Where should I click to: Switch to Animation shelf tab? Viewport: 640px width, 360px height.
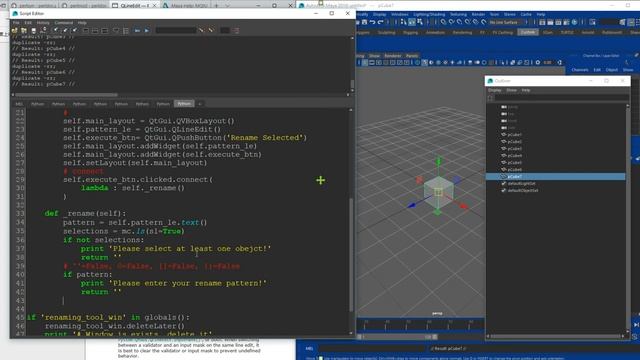(x=435, y=33)
